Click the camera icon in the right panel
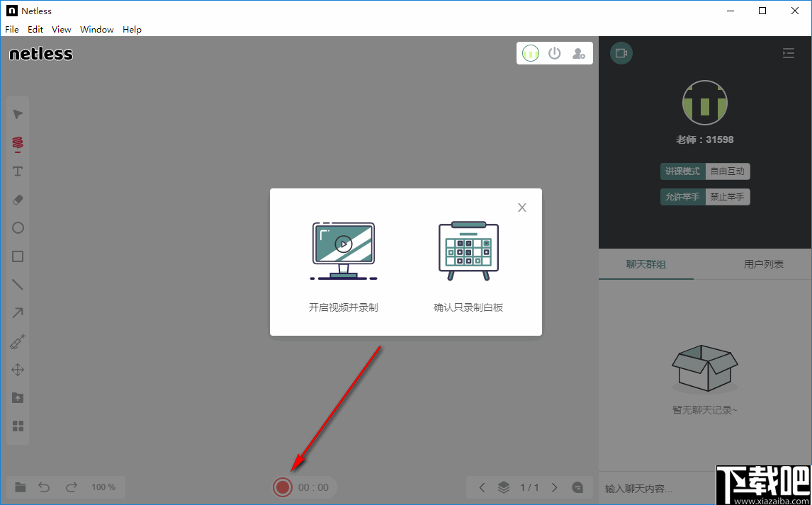 pos(621,52)
